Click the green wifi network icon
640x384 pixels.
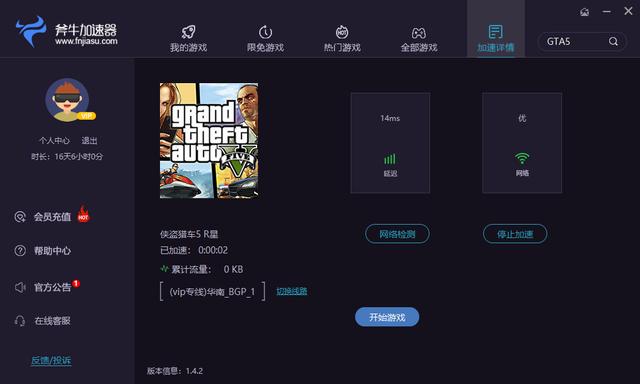point(522,158)
